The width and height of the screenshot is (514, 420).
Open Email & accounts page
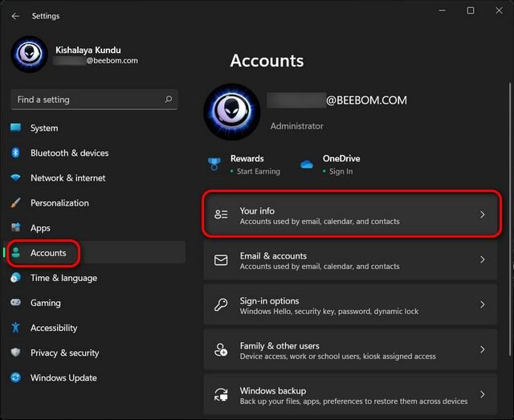pos(350,259)
